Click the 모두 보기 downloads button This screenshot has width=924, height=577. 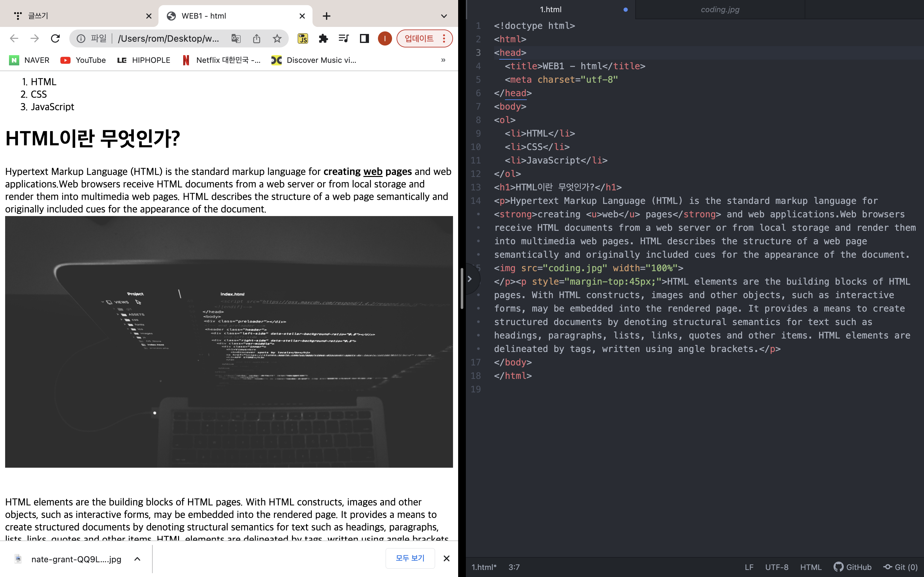(410, 558)
